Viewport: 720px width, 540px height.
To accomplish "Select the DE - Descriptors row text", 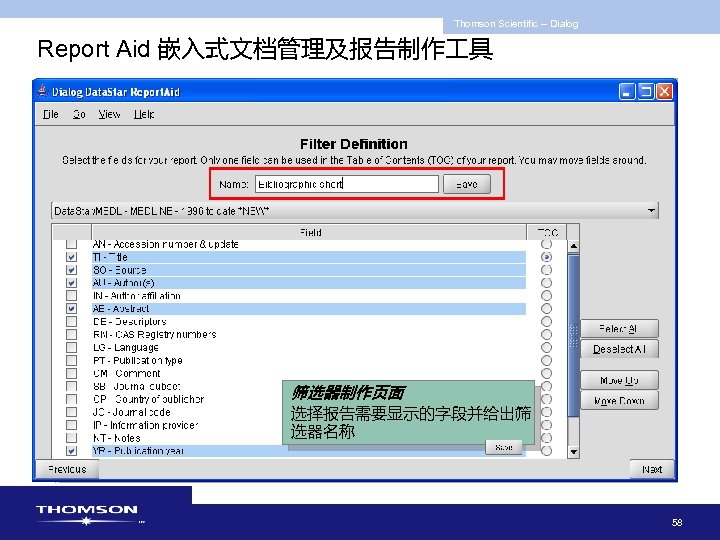I will coord(129,321).
